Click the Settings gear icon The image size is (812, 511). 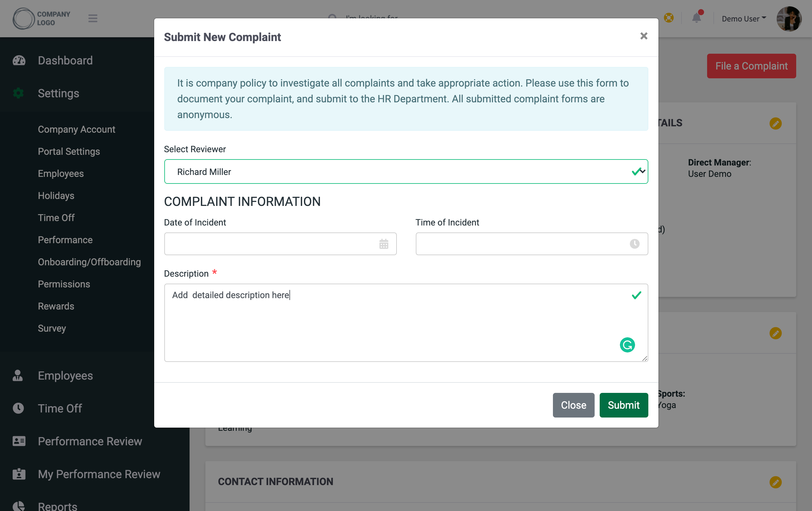[x=18, y=93]
